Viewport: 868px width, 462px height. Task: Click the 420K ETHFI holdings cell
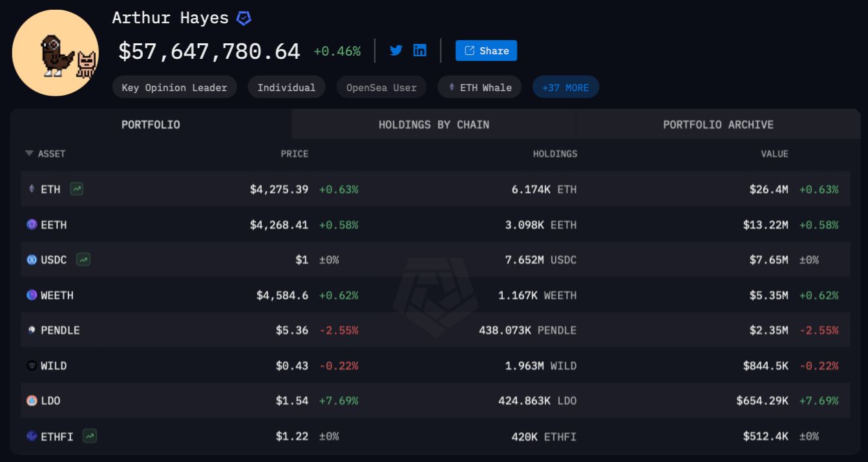point(544,436)
